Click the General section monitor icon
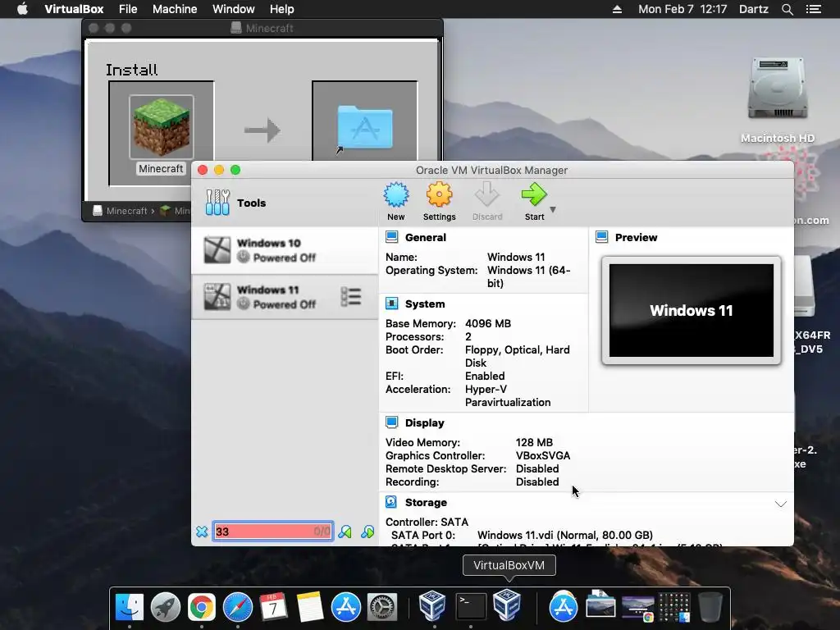The image size is (840, 630). click(x=391, y=237)
